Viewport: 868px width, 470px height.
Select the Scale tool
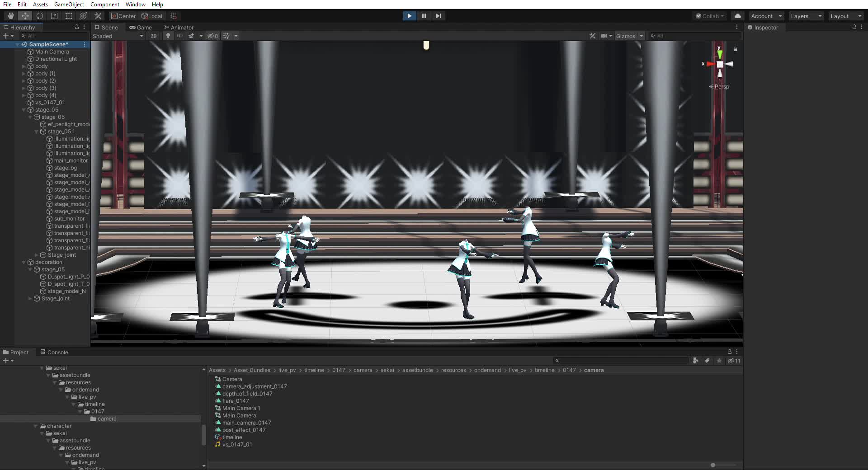click(54, 16)
